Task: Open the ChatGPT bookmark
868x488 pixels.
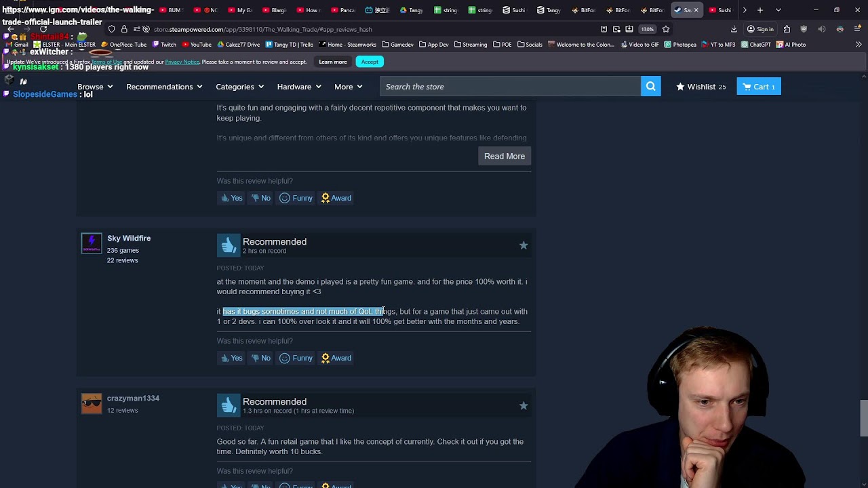Action: tap(756, 45)
